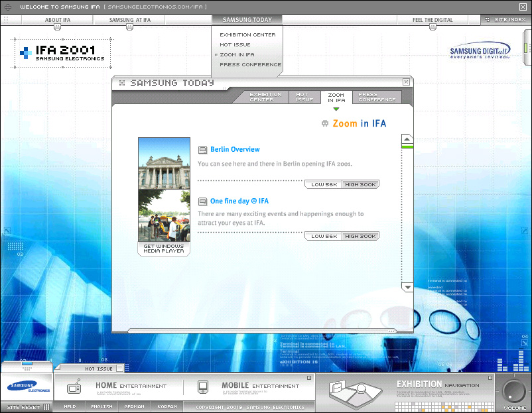532x413 pixels.
Task: Choose Exhibition Center from the dropdown menu
Action: pyautogui.click(x=247, y=34)
